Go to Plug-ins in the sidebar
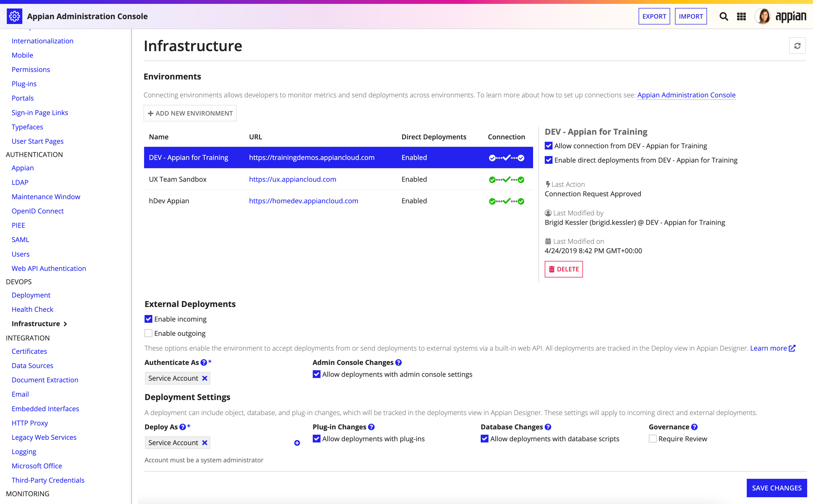Image resolution: width=813 pixels, height=504 pixels. (x=24, y=84)
